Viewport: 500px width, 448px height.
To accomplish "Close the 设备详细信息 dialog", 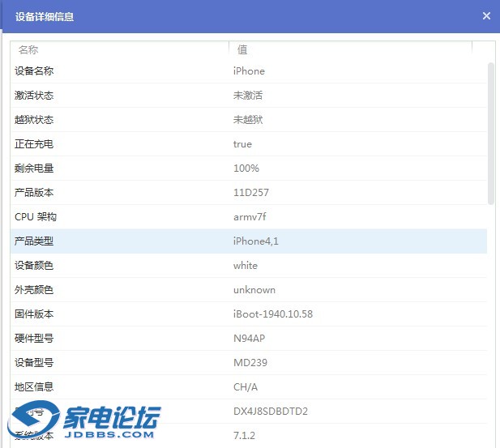I will [486, 15].
